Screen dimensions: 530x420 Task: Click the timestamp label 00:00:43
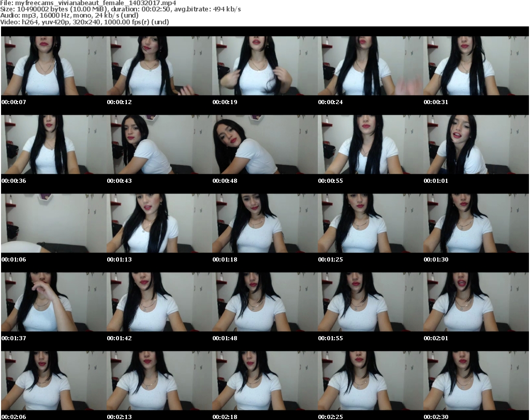(x=120, y=181)
